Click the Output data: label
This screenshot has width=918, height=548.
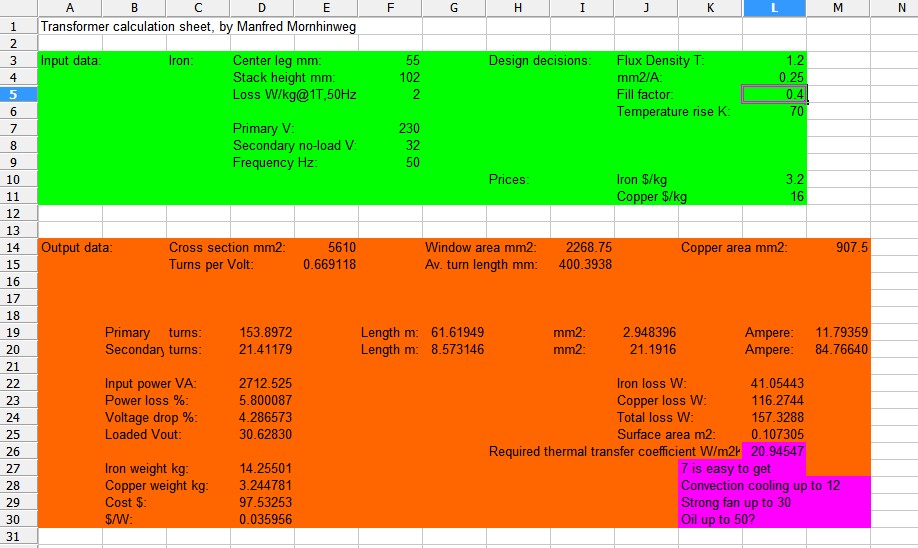point(77,247)
